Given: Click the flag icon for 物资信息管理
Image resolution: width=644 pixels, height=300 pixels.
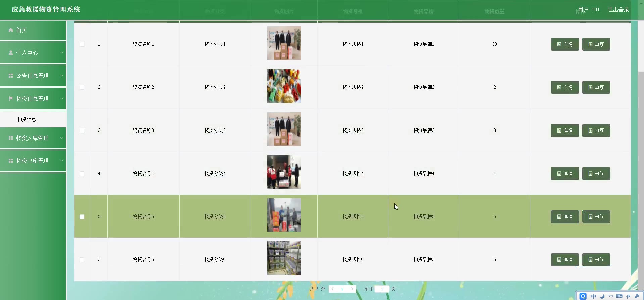Looking at the screenshot, I should [x=11, y=99].
